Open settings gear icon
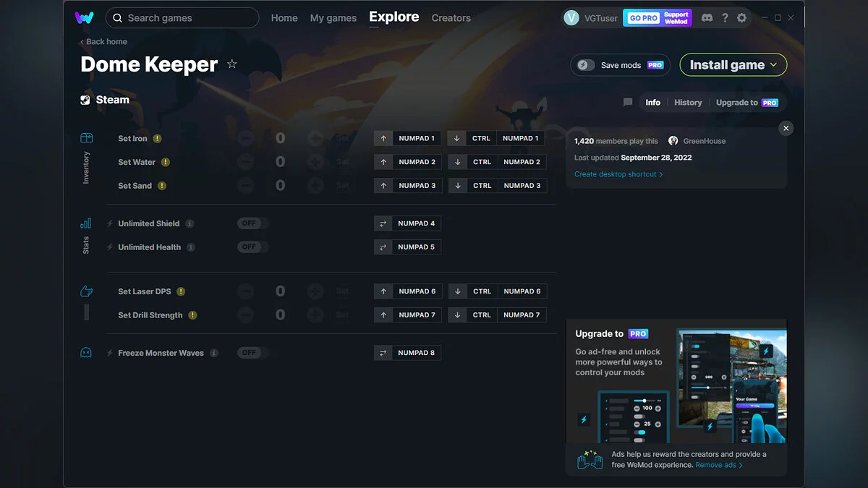 (x=741, y=17)
